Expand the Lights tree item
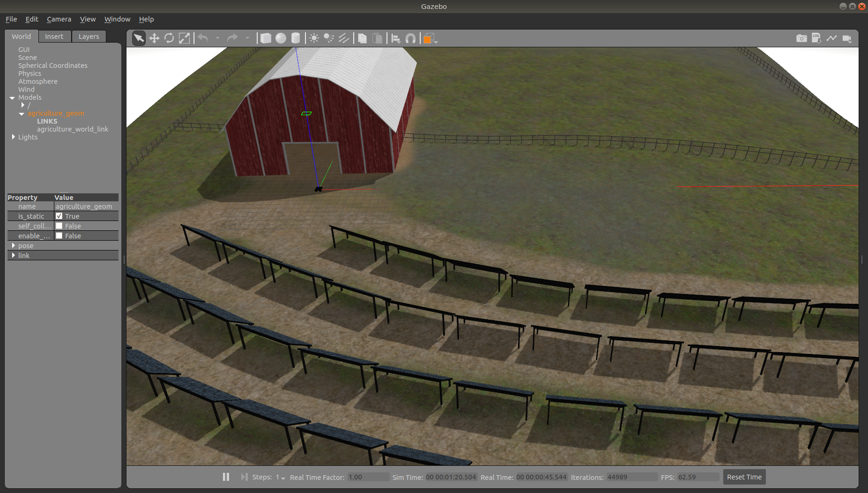 pyautogui.click(x=13, y=137)
